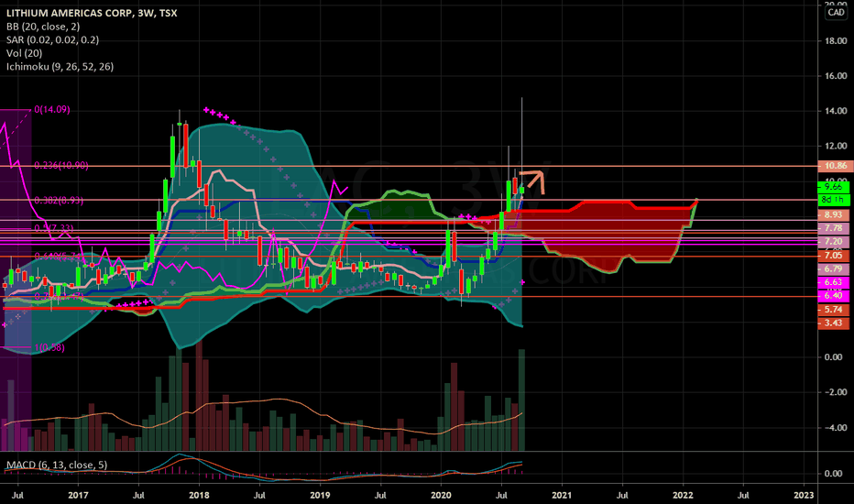Select the magenta 6.63 price tag
This screenshot has width=854, height=504.
[x=833, y=282]
